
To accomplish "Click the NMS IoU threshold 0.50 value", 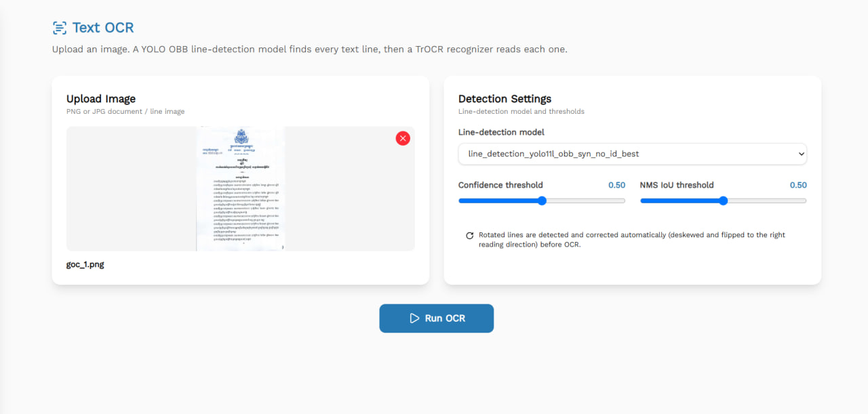I will pos(798,185).
